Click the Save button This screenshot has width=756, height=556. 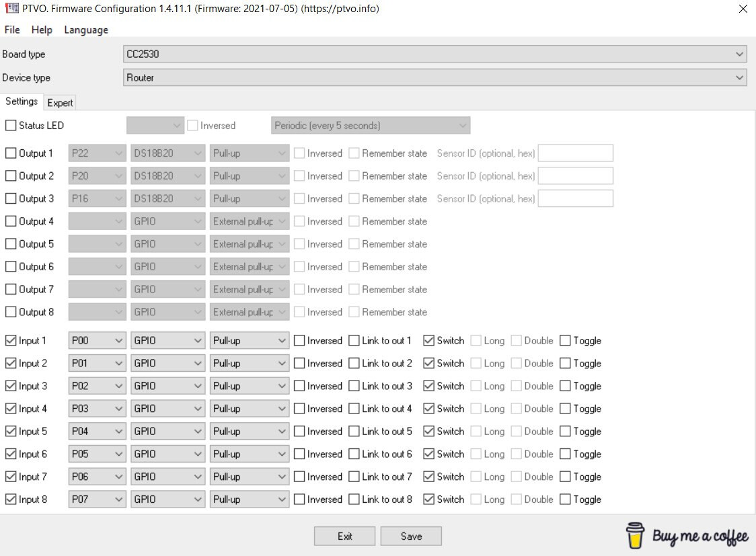click(x=411, y=537)
